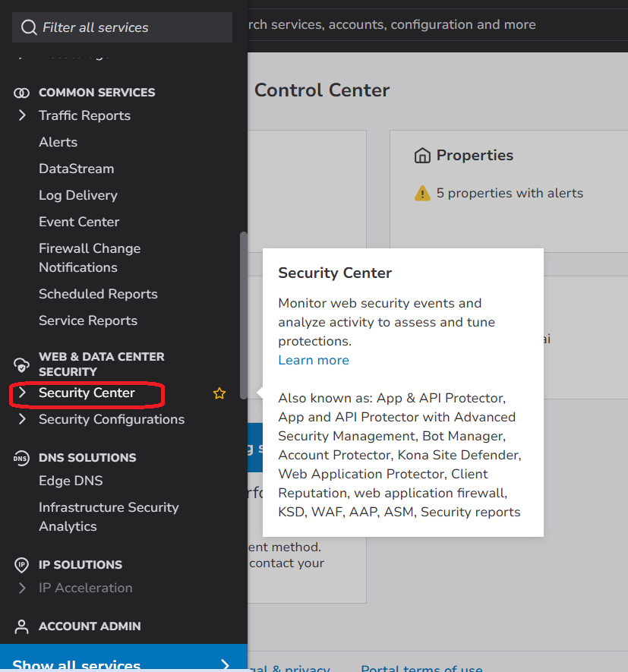This screenshot has width=628, height=672.
Task: Toggle the favorite star for Security Center
Action: tap(219, 393)
